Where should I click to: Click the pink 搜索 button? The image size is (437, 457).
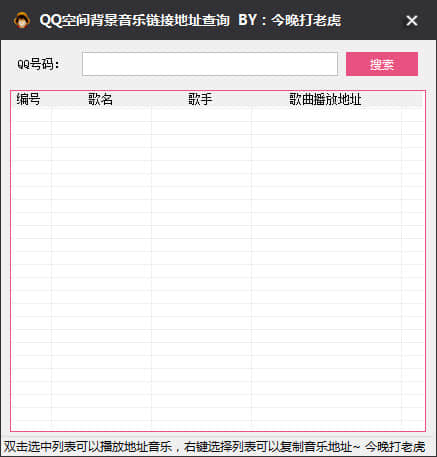point(382,64)
